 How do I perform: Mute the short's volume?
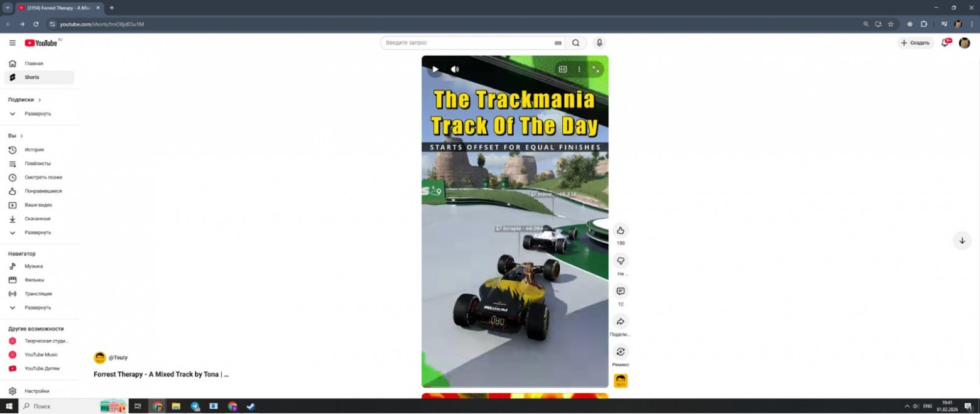tap(455, 69)
